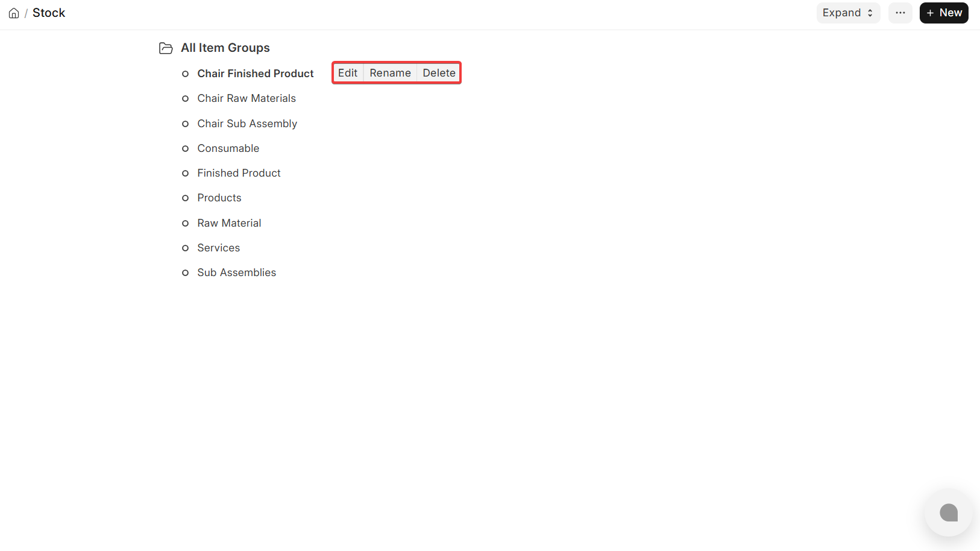Screen dimensions: 980x551
Task: Select the Raw Material item group
Action: point(229,223)
